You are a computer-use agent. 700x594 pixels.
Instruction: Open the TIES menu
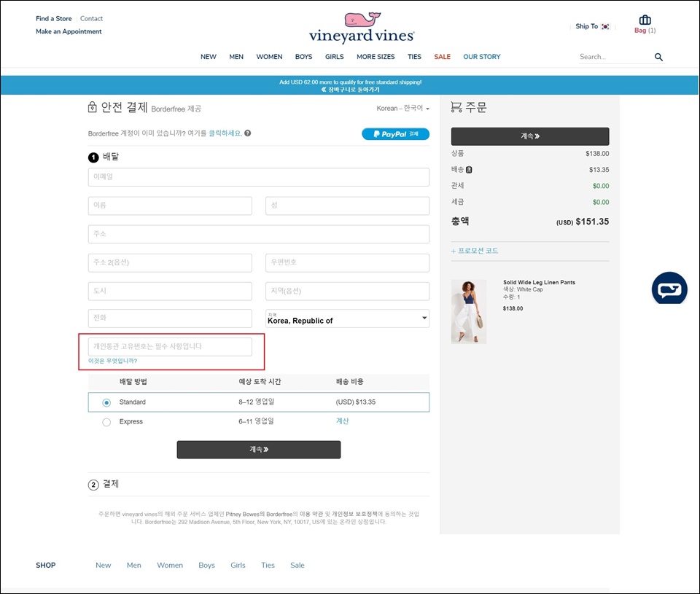414,57
